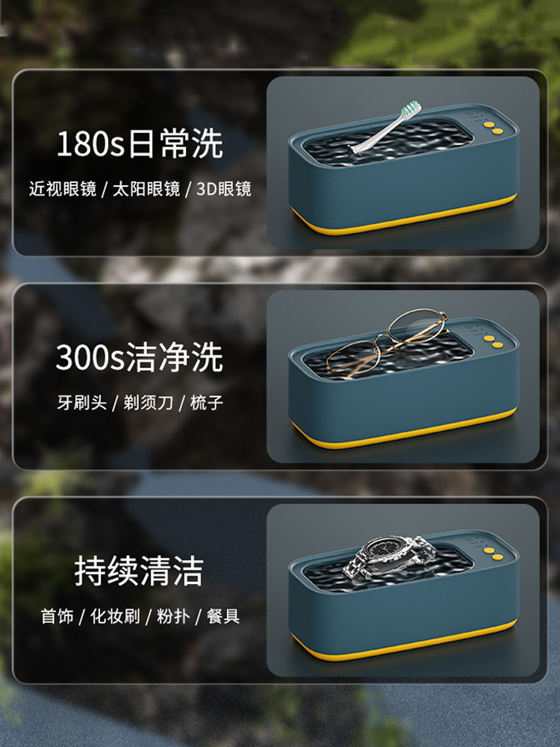Click the 近视眼镜 / 太阳眼镜 / 3D眼镜 subtitle
The image size is (560, 747).
pyautogui.click(x=140, y=189)
